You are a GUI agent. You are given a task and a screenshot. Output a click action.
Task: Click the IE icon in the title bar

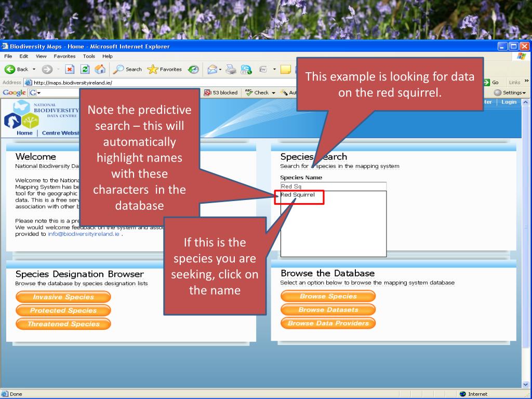click(x=5, y=46)
